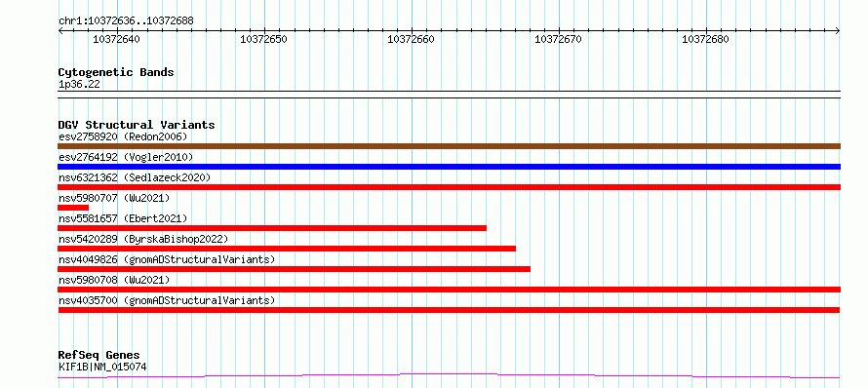The width and height of the screenshot is (868, 388).
Task: Select the red nsv4049826 variant bar
Action: tap(294, 269)
